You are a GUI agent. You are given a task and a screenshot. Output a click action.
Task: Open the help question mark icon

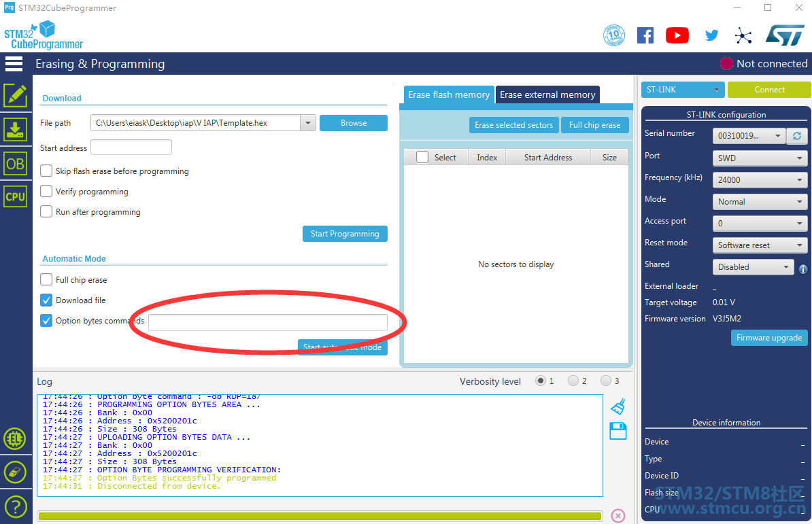[x=16, y=507]
